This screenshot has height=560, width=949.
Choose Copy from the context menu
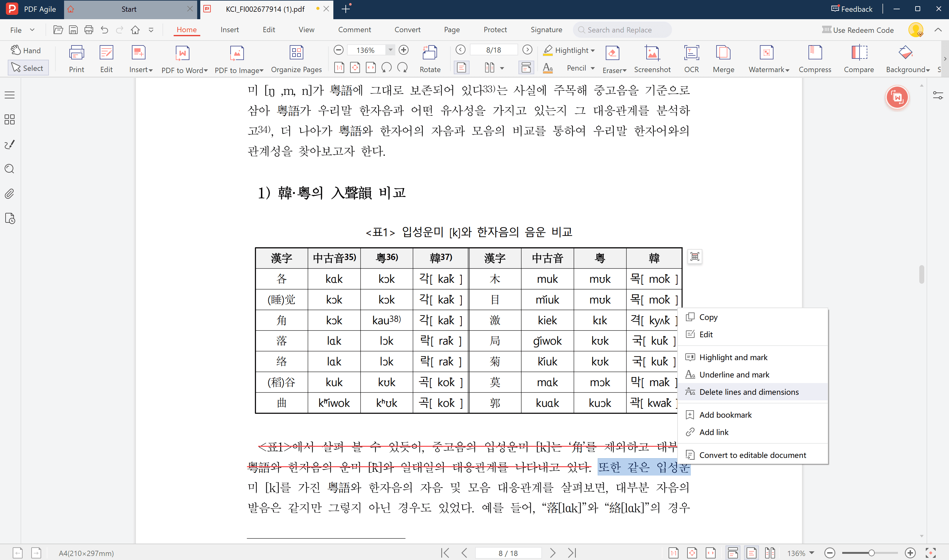(753, 317)
